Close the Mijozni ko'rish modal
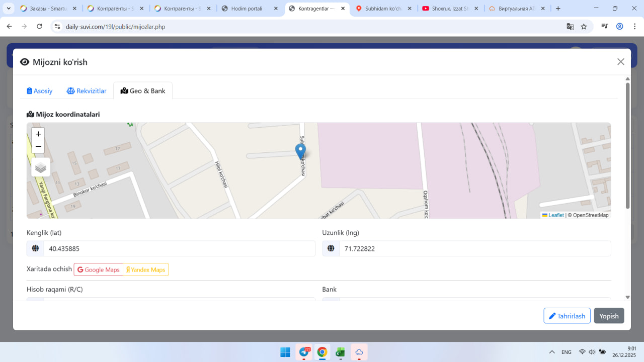This screenshot has width=644, height=362. (x=620, y=62)
